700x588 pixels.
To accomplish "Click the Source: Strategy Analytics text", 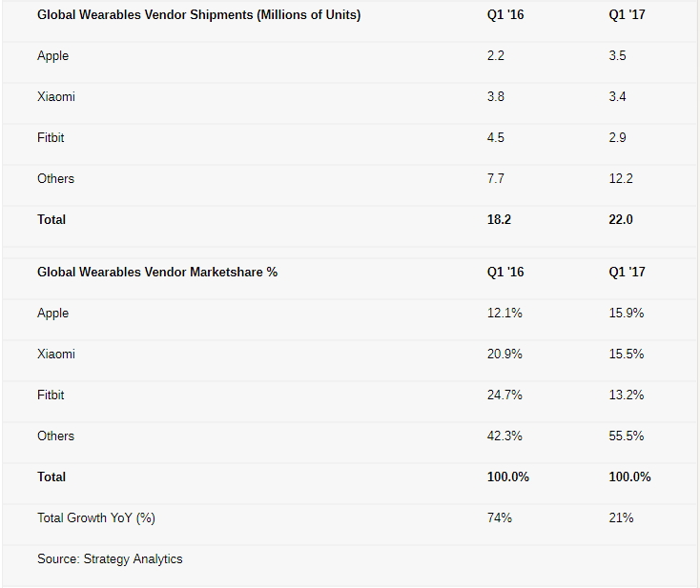I will 110,559.
